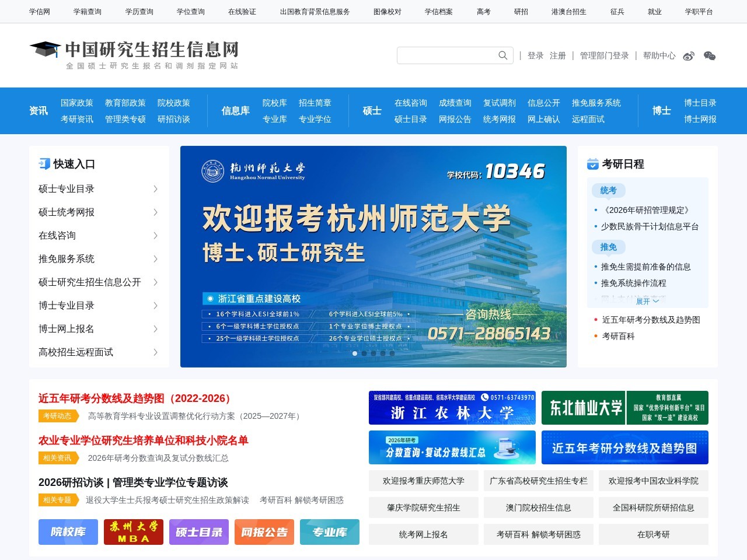
Task: Click 肇庆学院研究生招生 button
Action: coord(424,508)
